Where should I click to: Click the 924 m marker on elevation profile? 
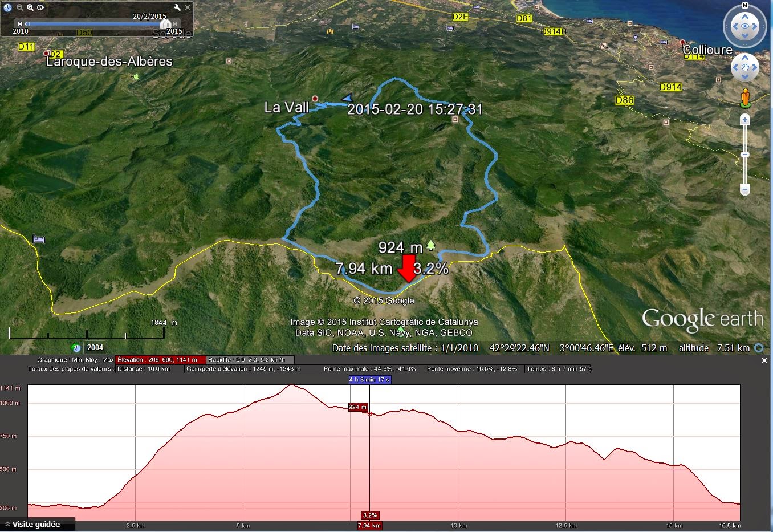click(x=357, y=407)
